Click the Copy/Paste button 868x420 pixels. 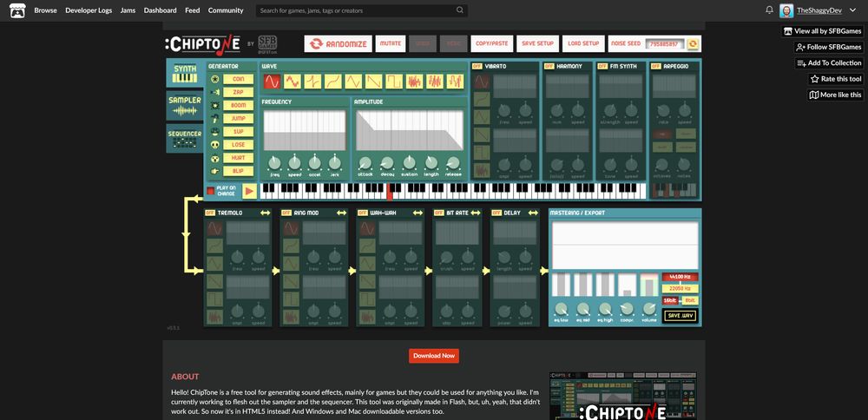(x=491, y=43)
